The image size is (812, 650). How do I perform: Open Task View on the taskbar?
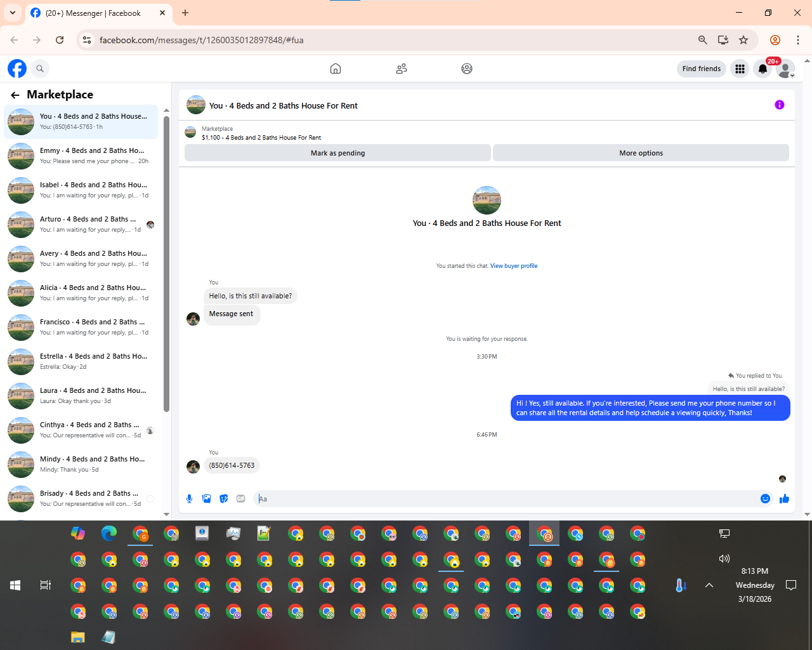[x=46, y=585]
